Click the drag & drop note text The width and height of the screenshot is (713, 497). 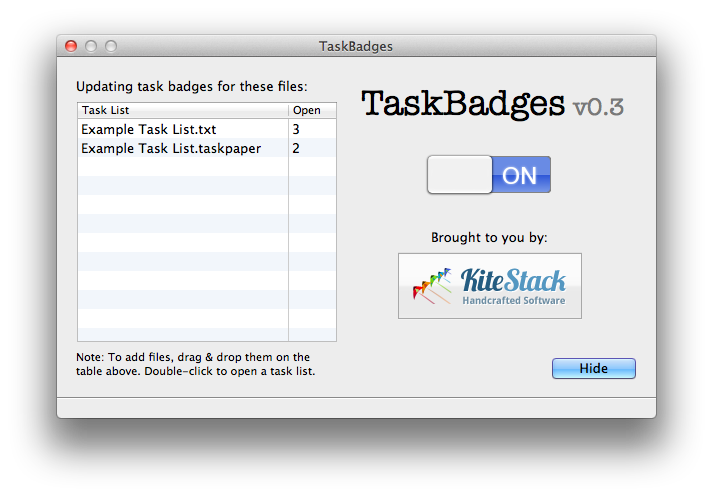[x=196, y=364]
